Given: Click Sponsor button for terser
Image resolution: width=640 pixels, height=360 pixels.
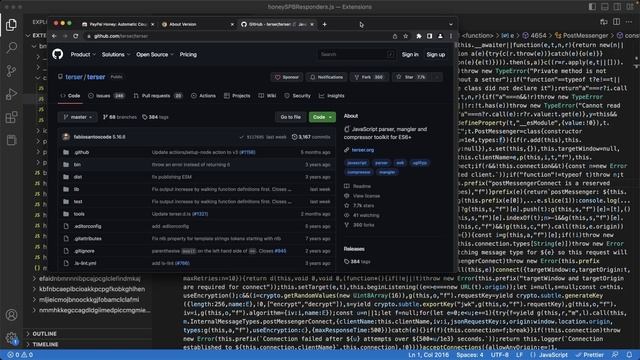Looking at the screenshot, I should [x=287, y=77].
